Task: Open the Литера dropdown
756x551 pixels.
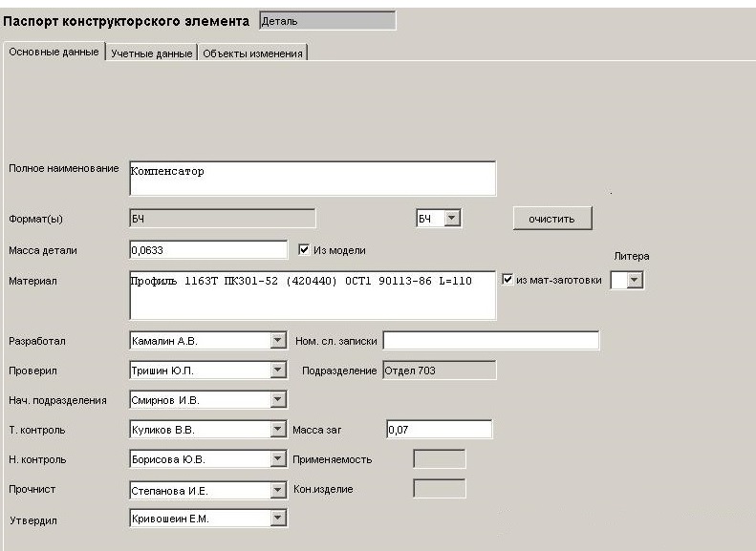Action: coord(635,280)
